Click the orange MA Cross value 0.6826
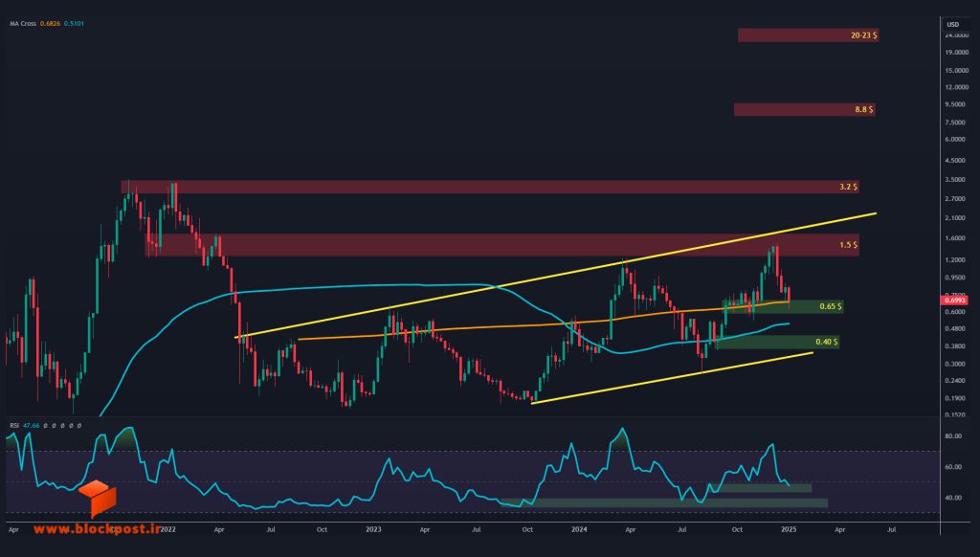The height and width of the screenshot is (557, 980). point(50,24)
